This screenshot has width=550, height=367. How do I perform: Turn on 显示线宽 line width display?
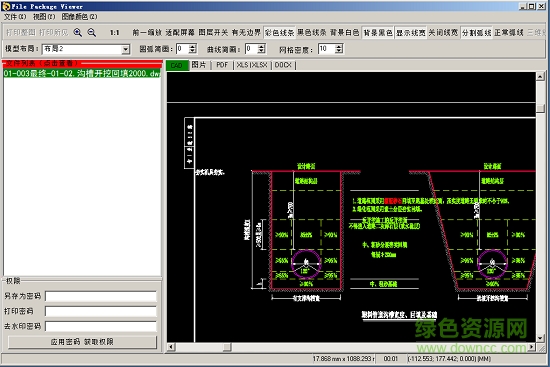411,33
